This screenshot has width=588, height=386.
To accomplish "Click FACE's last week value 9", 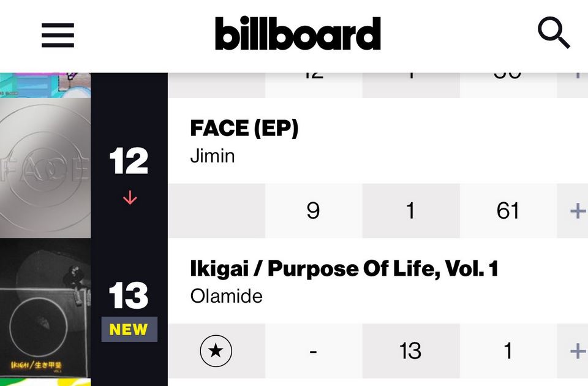I will pos(313,211).
